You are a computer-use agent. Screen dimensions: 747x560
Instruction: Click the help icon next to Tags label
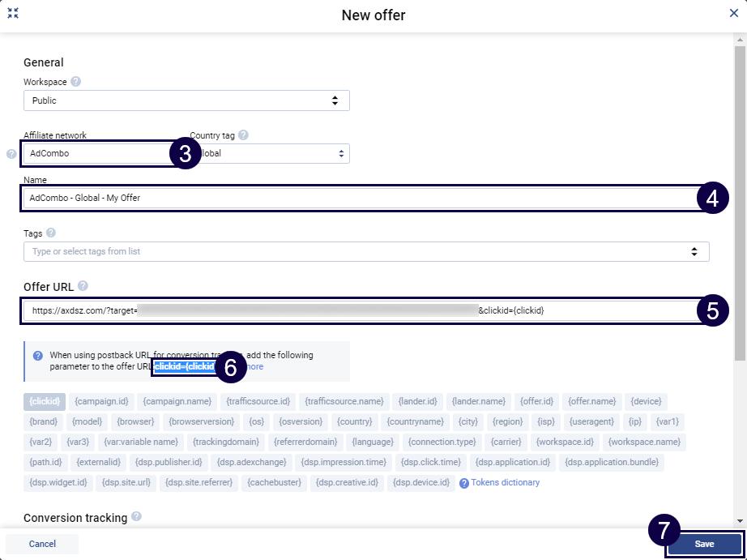click(51, 233)
